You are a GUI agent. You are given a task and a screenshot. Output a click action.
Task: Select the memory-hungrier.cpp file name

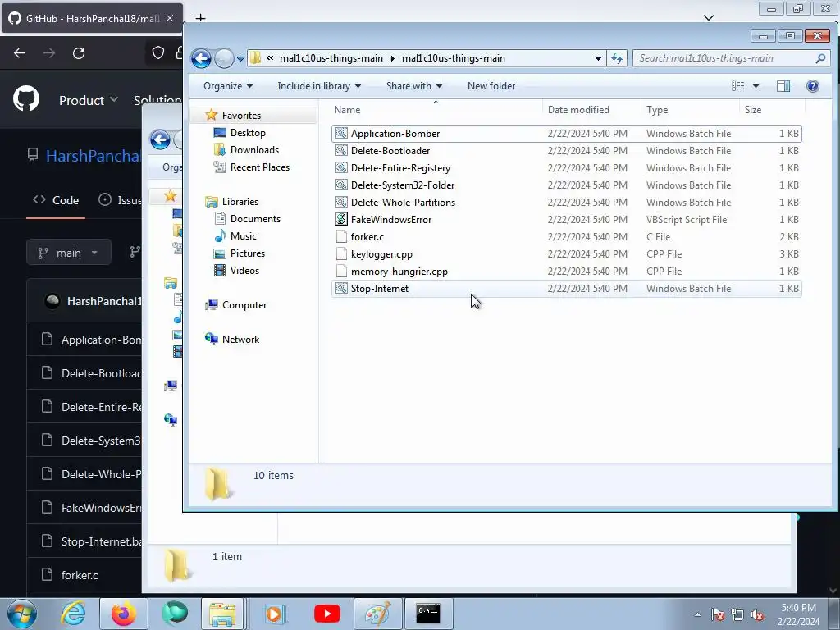point(399,272)
